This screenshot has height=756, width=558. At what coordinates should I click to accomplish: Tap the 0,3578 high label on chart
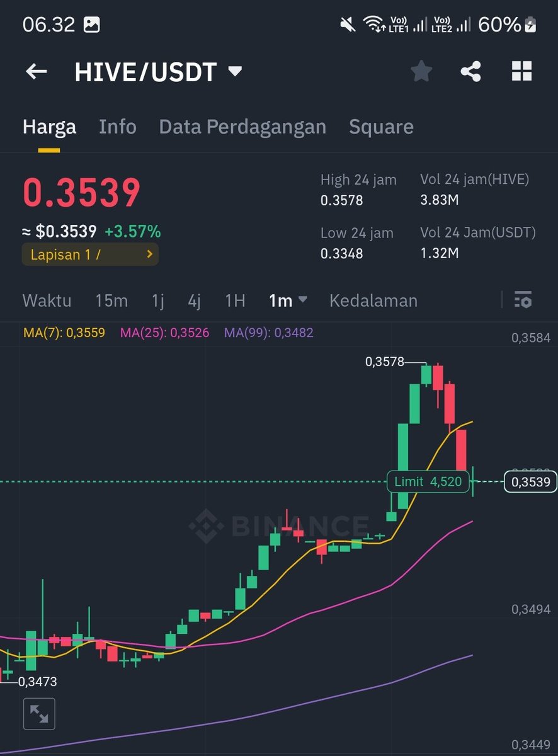click(x=385, y=362)
